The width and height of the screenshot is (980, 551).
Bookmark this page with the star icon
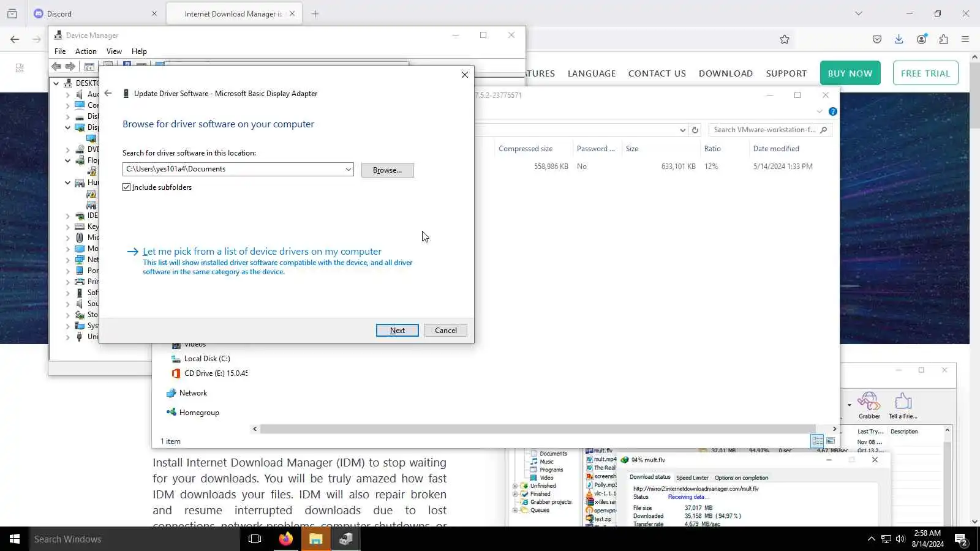(x=785, y=39)
